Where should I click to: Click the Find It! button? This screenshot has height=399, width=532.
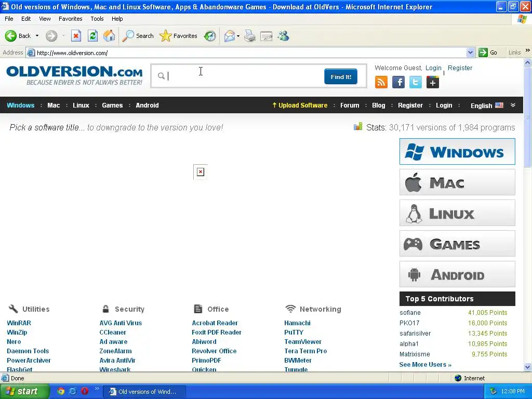tap(341, 77)
